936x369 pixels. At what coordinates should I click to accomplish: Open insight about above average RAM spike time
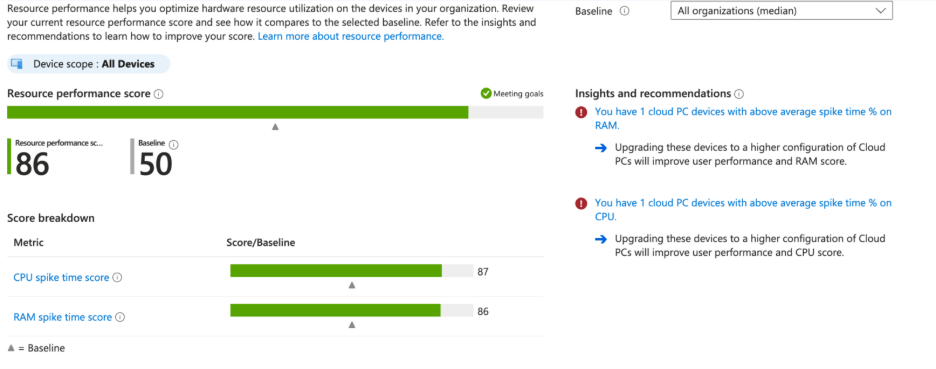[x=743, y=119]
